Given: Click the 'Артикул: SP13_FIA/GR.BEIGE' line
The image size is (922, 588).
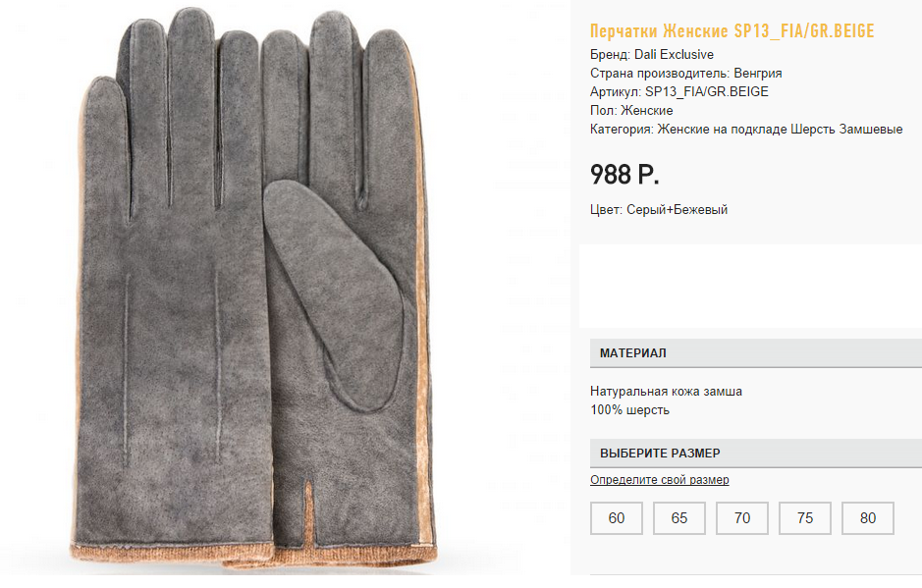Looking at the screenshot, I should (x=679, y=91).
